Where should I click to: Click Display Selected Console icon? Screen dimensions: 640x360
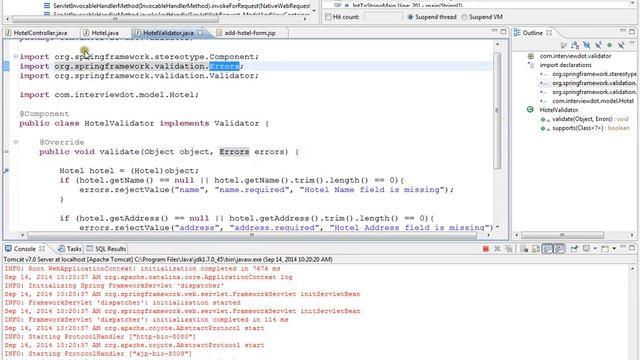click(x=586, y=248)
